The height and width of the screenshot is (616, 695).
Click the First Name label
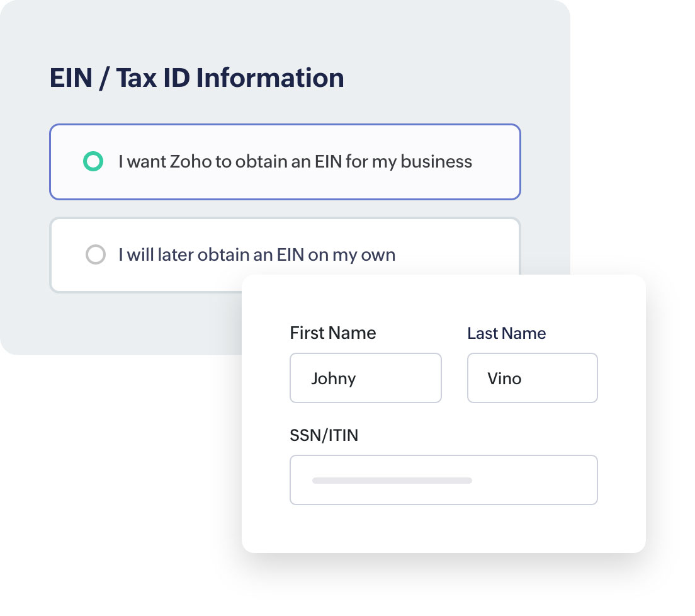tap(332, 333)
